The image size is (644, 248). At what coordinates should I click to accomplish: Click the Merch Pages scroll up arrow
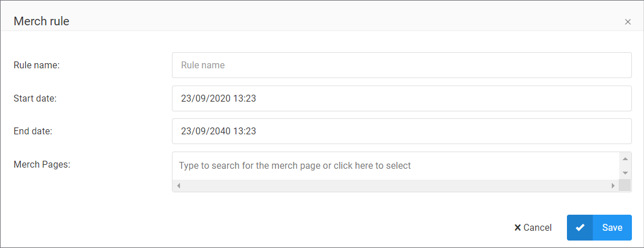[624, 159]
